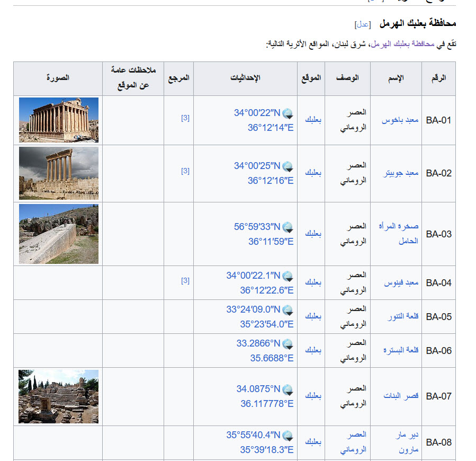
Task: Open the قصر البنات ruins thumbnail
Action: (x=58, y=396)
